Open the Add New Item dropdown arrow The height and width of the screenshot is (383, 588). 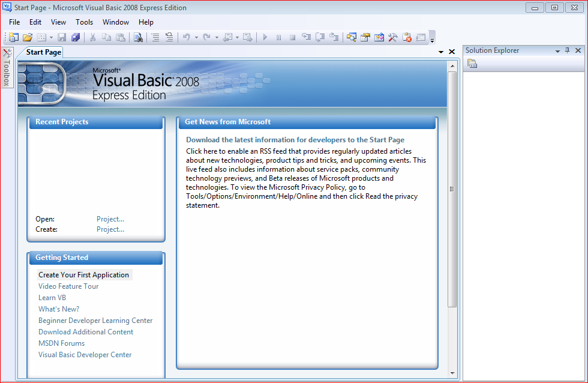[51, 37]
